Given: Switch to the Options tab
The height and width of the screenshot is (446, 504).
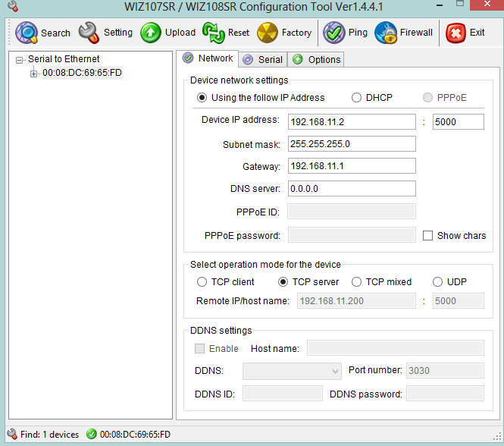Looking at the screenshot, I should 316,60.
